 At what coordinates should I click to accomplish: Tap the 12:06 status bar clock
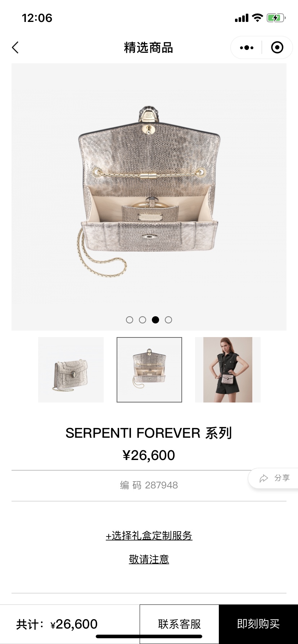[37, 18]
